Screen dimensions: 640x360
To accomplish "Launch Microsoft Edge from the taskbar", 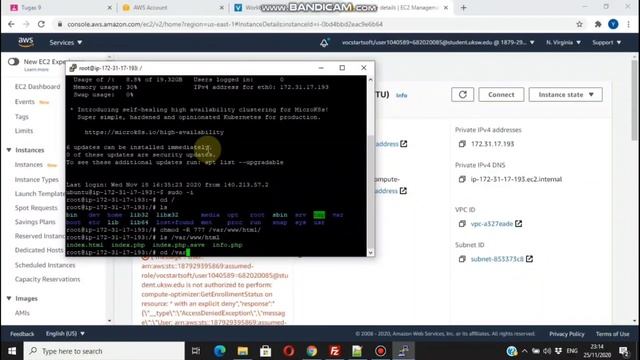I will 220,351.
